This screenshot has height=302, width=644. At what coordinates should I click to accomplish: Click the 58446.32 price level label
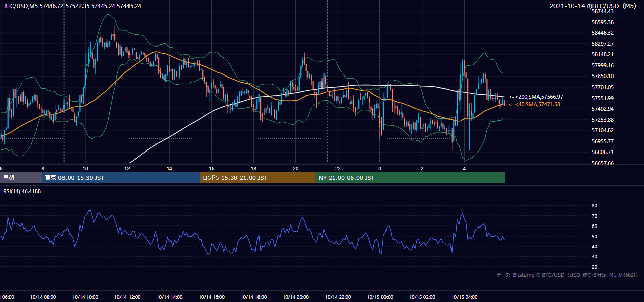tap(602, 33)
